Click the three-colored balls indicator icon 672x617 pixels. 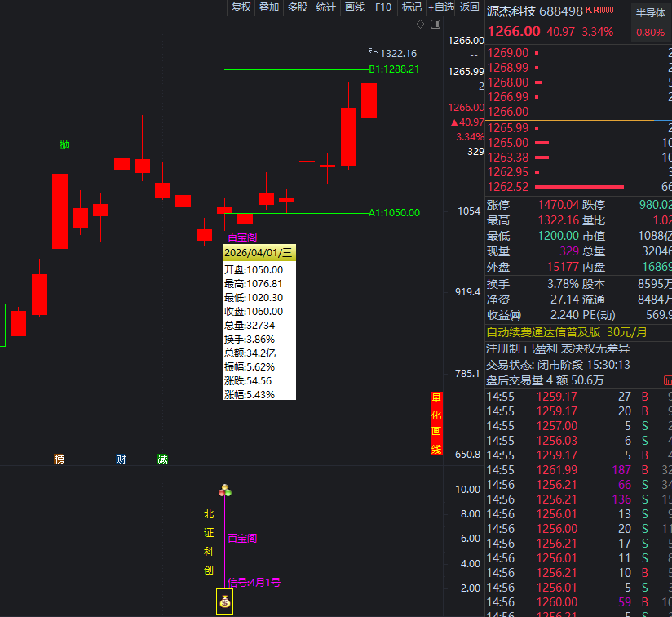225,490
